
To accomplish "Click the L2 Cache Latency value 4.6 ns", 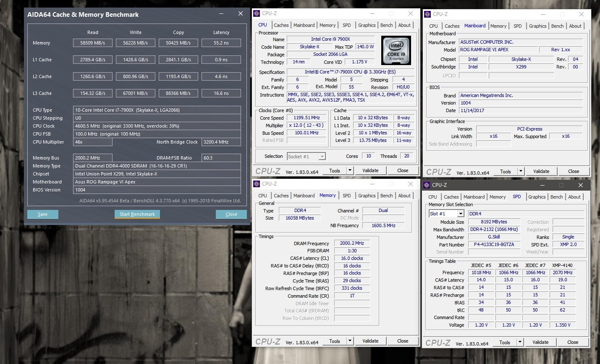I will coord(221,76).
